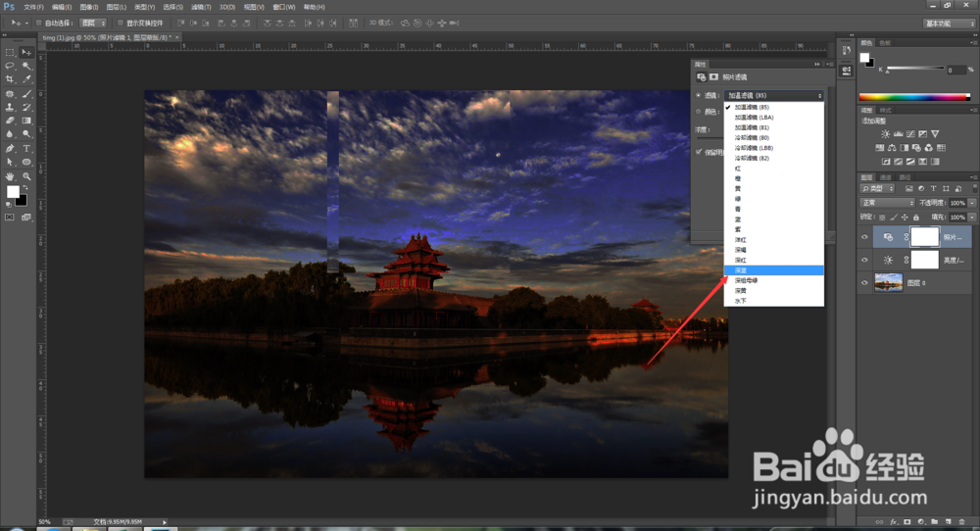This screenshot has width=980, height=531.
Task: Click the lock all layer icon
Action: coord(916,217)
